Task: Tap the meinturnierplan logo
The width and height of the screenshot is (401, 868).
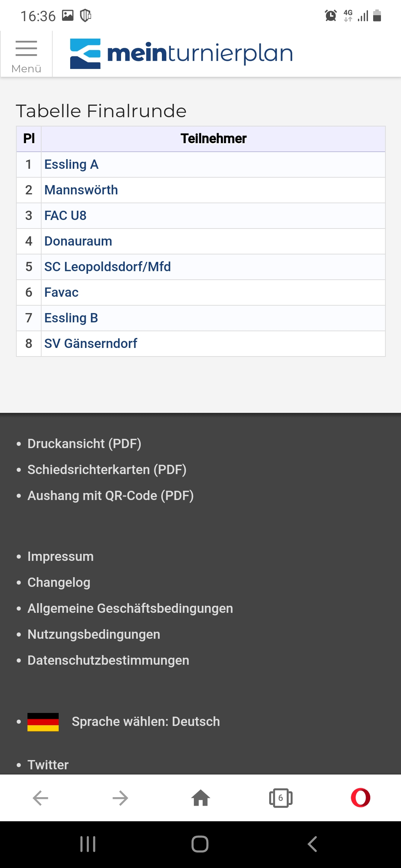Action: [182, 53]
